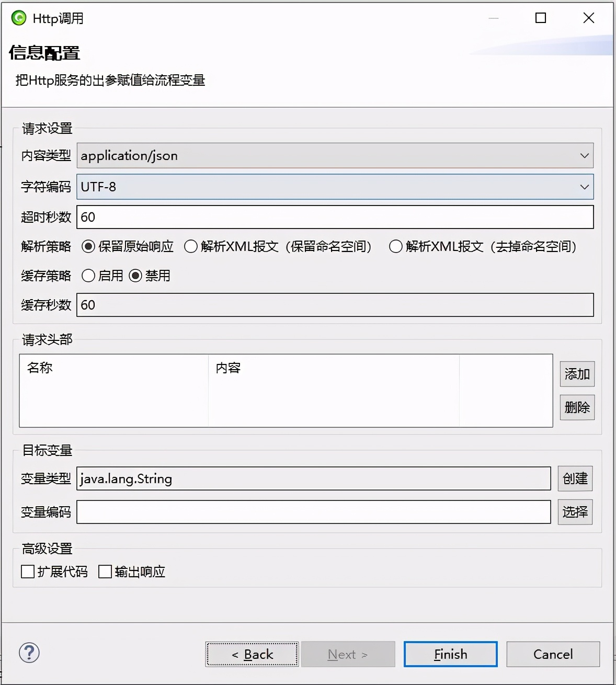The image size is (616, 685).
Task: Select the 保留原始响应 parsing strategy
Action: coord(88,247)
